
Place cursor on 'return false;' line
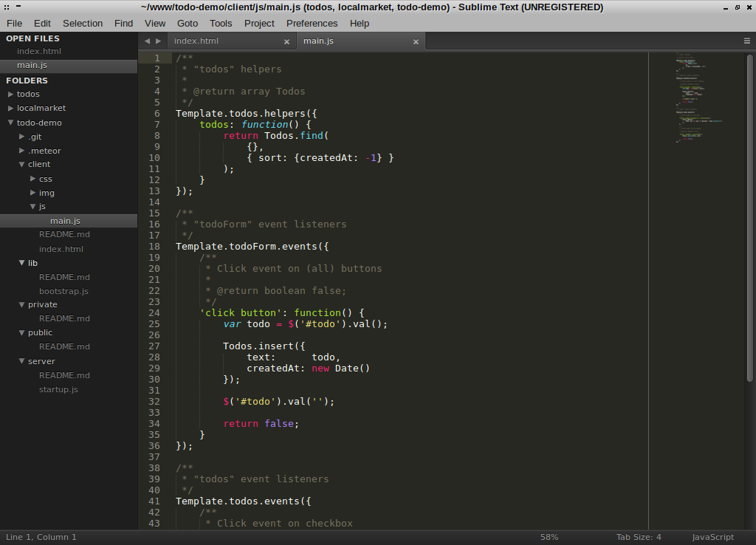pos(261,423)
